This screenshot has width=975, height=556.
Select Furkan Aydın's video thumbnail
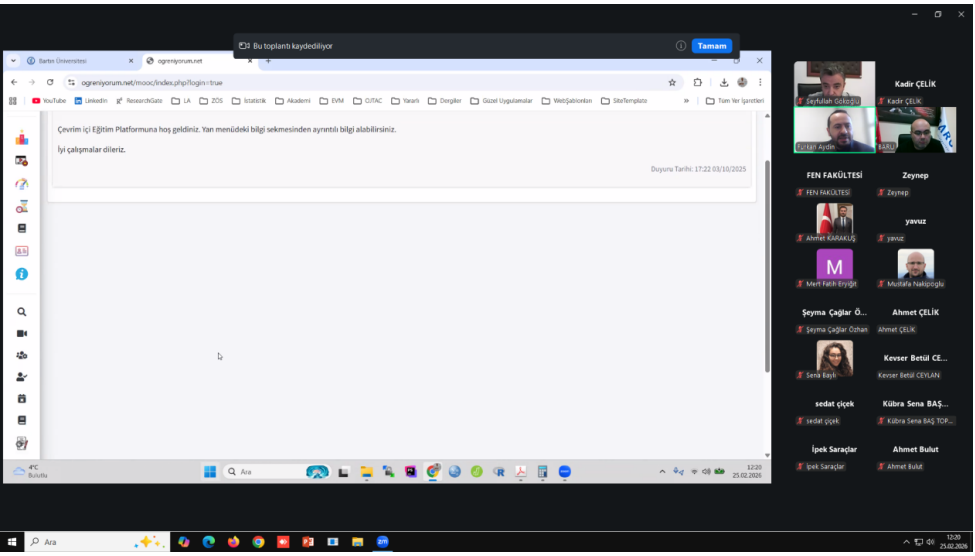coord(834,130)
